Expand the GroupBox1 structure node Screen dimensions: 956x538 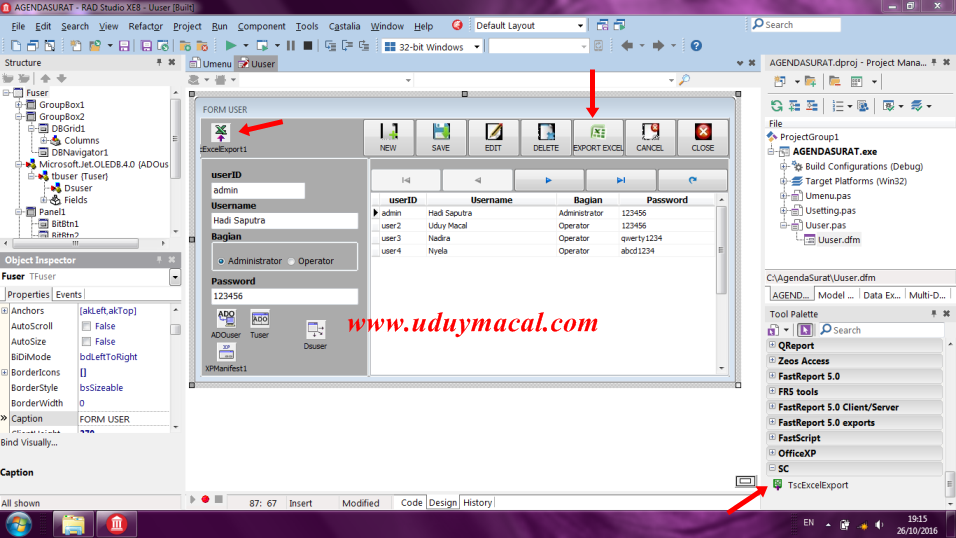click(x=19, y=105)
